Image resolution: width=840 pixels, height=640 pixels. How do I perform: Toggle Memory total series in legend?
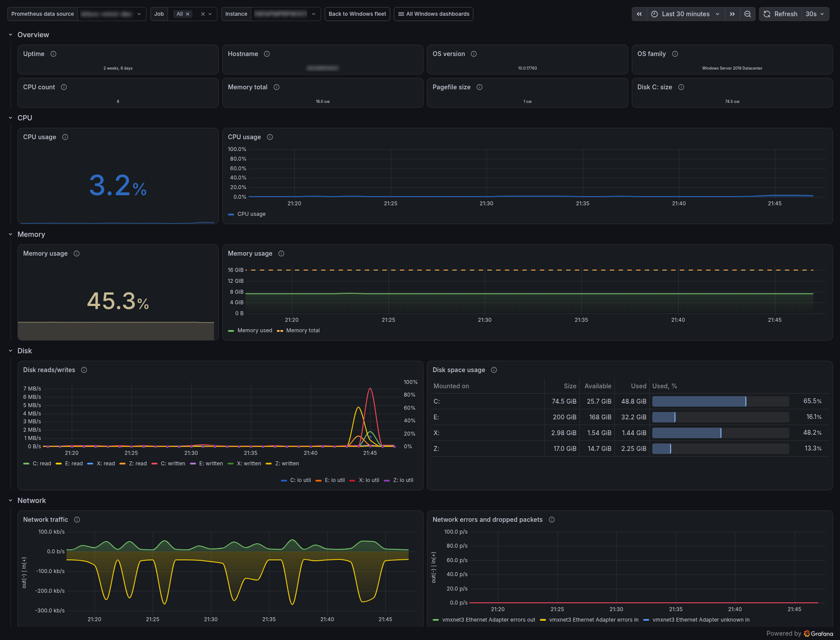pos(298,331)
